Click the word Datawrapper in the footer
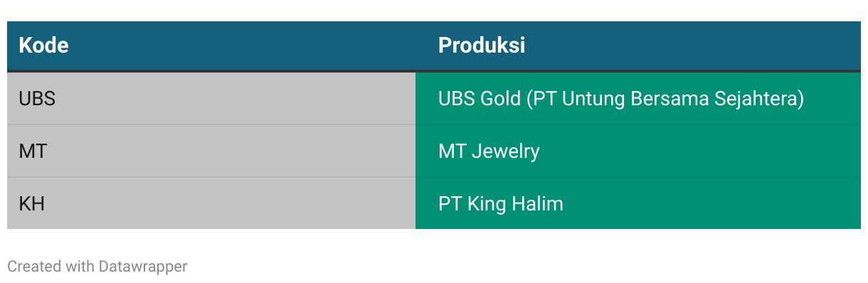The image size is (868, 283). pyautogui.click(x=143, y=267)
